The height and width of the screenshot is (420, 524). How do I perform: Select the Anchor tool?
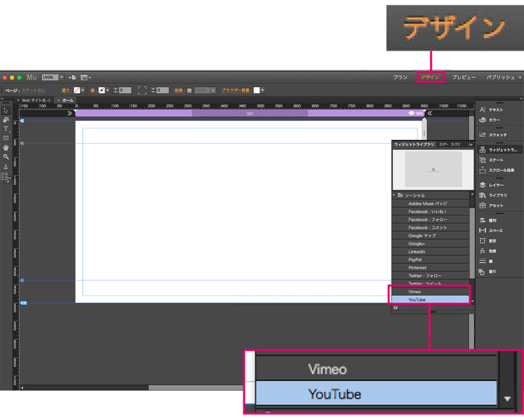tap(6, 167)
